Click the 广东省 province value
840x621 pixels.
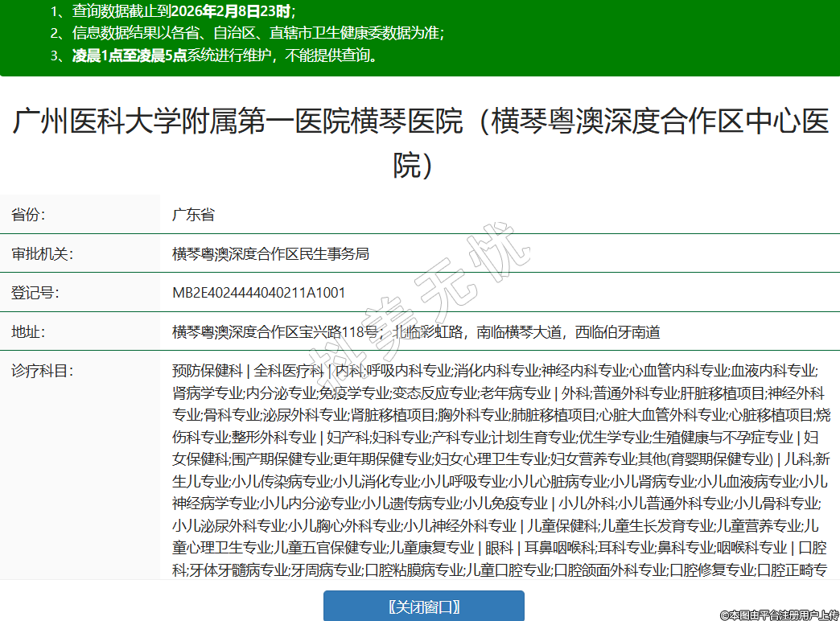coord(193,215)
